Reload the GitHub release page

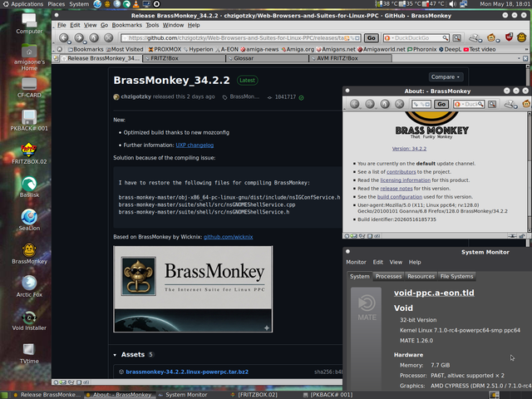click(94, 37)
